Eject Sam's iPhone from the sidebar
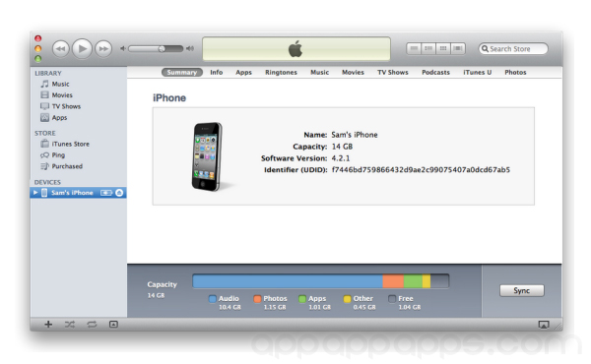The height and width of the screenshot is (364, 591). pos(119,193)
